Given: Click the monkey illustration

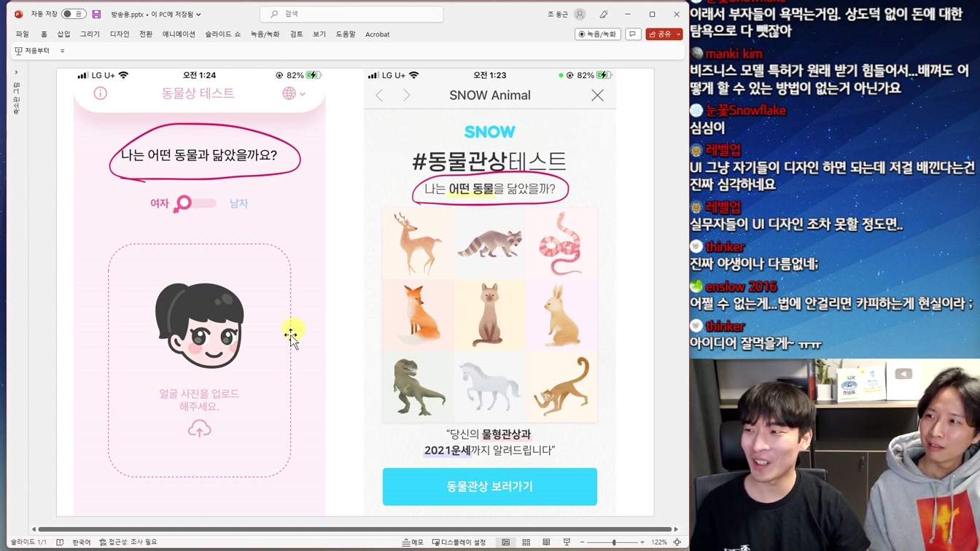Looking at the screenshot, I should point(561,386).
